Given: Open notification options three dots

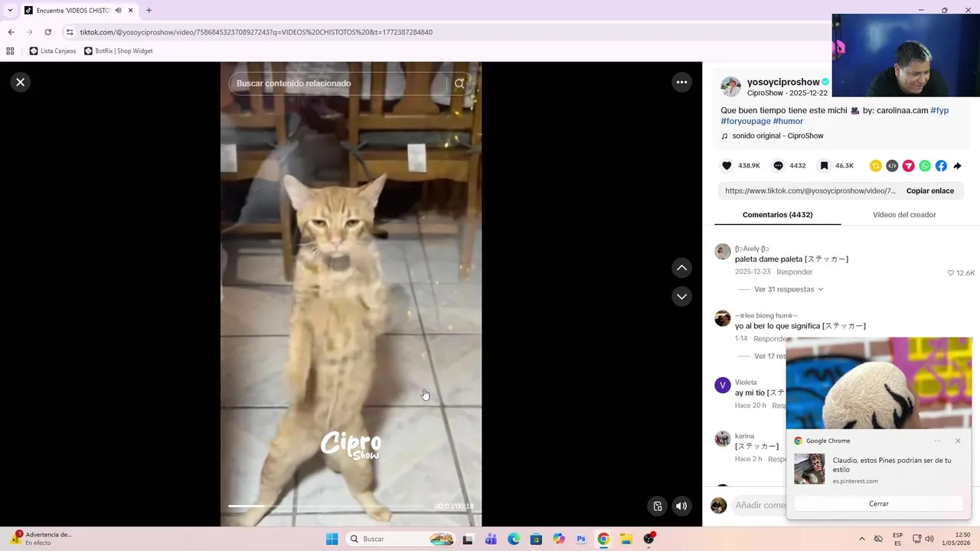Looking at the screenshot, I should pyautogui.click(x=937, y=441).
